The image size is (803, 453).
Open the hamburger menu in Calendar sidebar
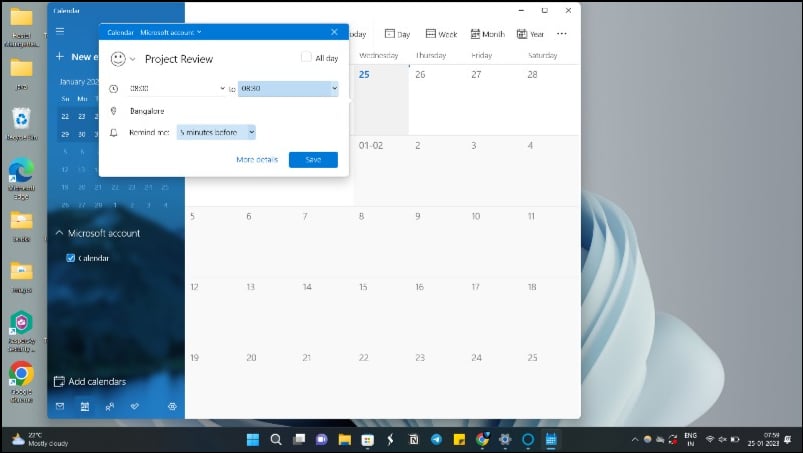pos(60,31)
